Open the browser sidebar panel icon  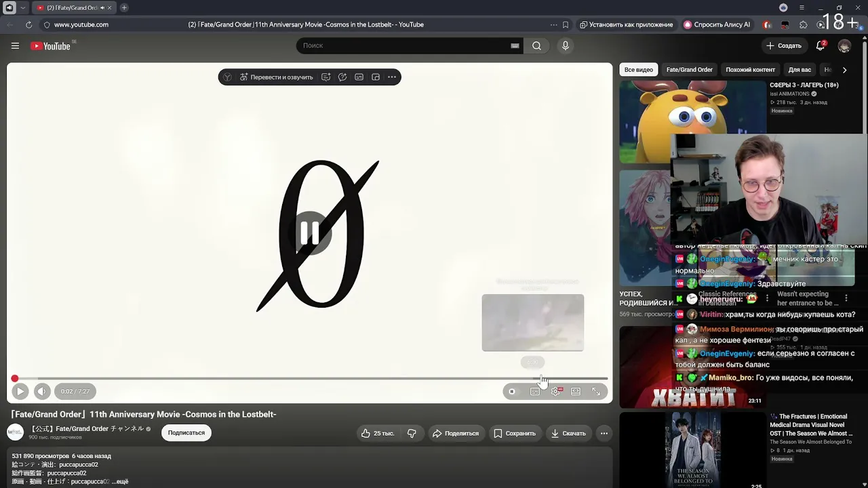[x=9, y=7]
